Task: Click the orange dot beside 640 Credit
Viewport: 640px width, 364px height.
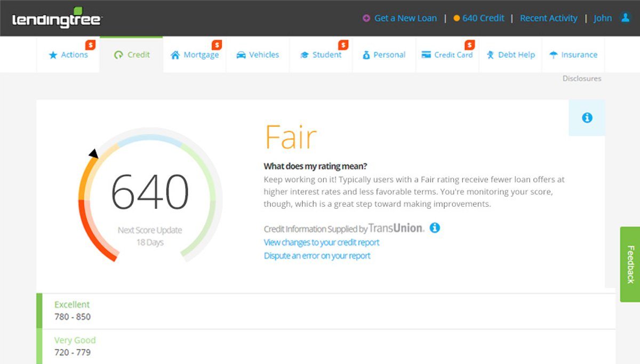Action: click(457, 18)
